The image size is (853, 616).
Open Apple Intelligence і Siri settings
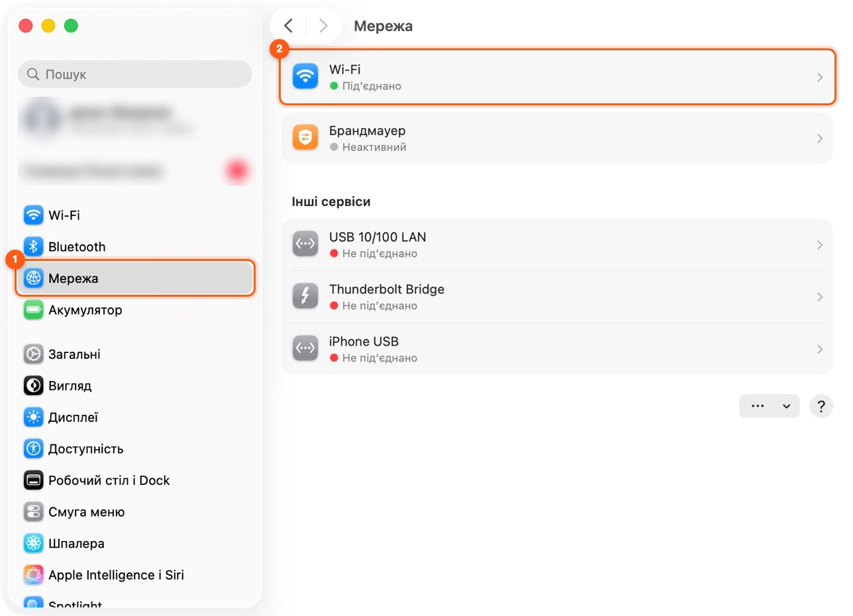click(135, 575)
